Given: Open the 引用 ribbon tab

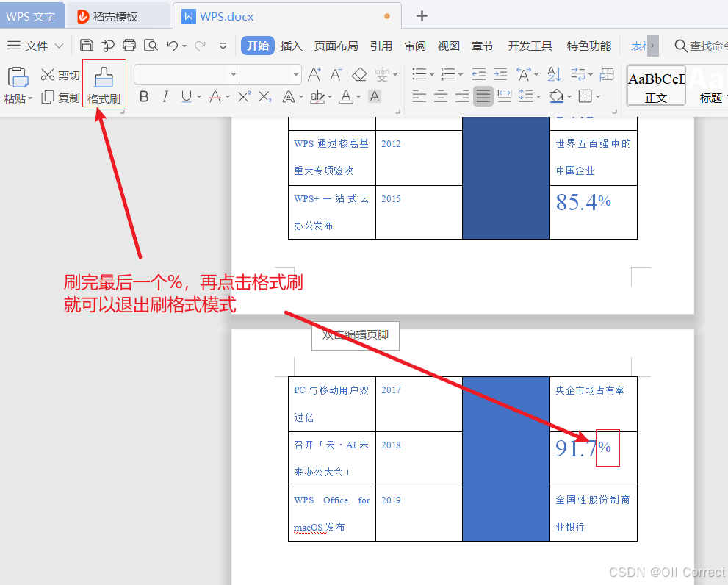Looking at the screenshot, I should point(381,46).
